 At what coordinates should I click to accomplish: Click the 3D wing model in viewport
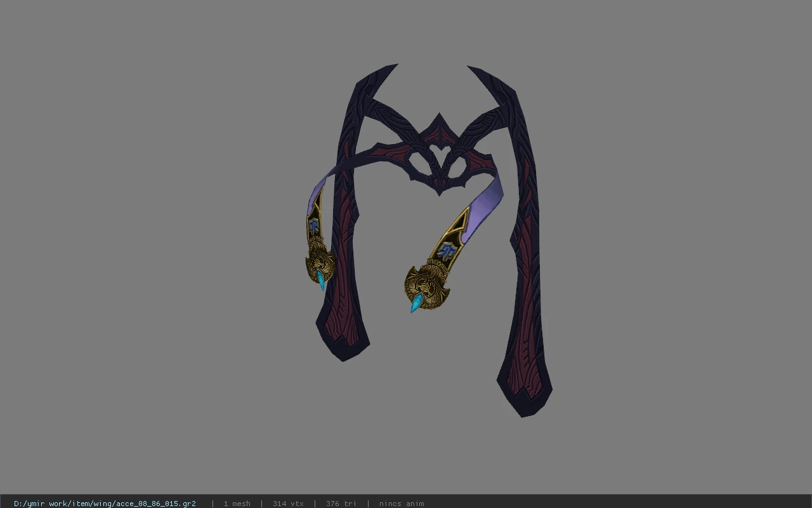click(x=429, y=240)
